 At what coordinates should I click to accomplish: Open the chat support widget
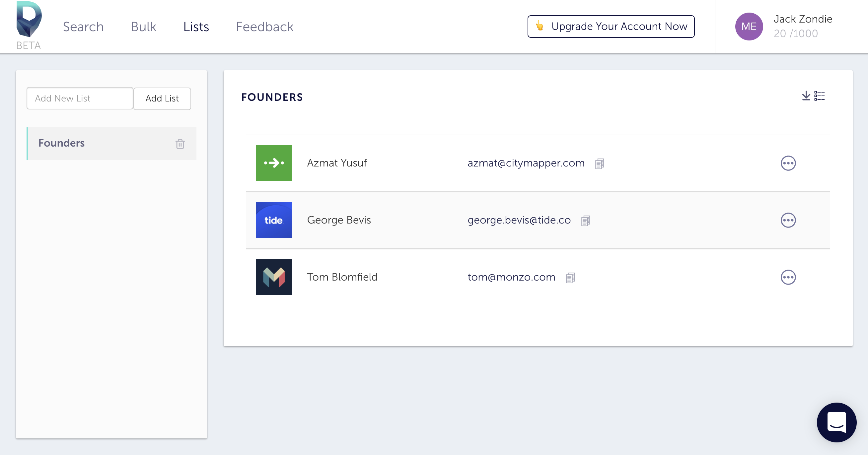[837, 423]
